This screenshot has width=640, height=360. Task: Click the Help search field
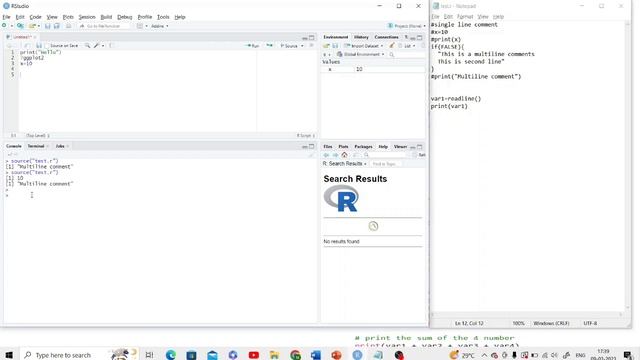[386, 155]
